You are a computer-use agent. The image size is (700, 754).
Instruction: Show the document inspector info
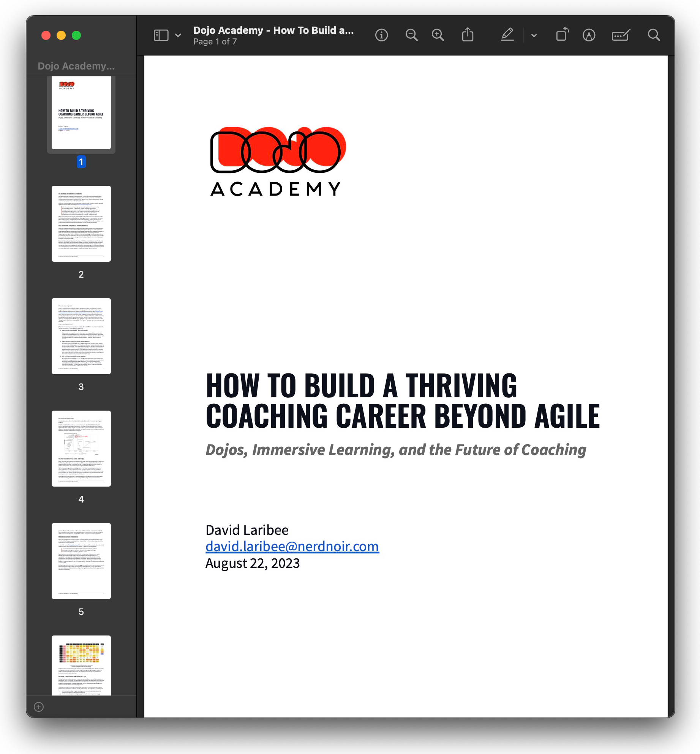(381, 35)
